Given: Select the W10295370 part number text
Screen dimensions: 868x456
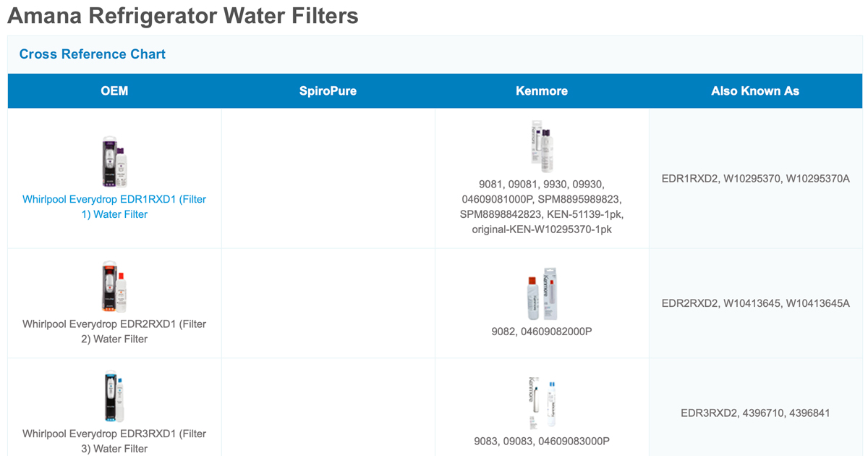Looking at the screenshot, I should [x=755, y=178].
